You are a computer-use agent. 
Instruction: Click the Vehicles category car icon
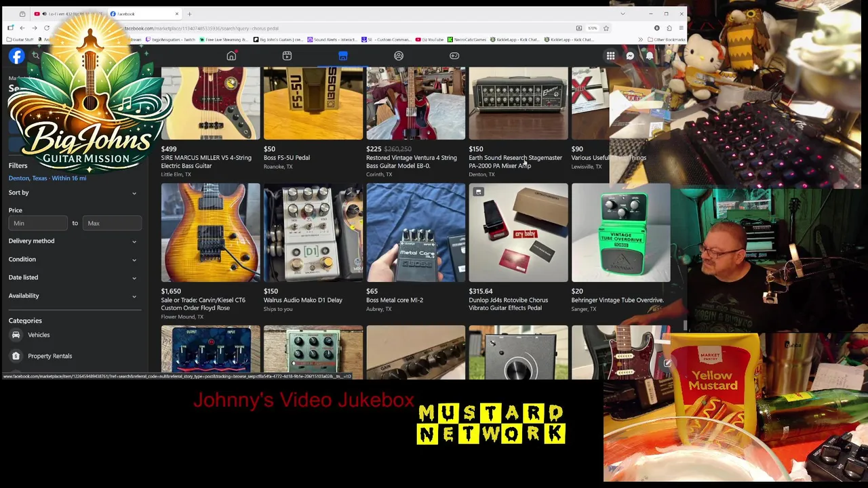pyautogui.click(x=16, y=335)
